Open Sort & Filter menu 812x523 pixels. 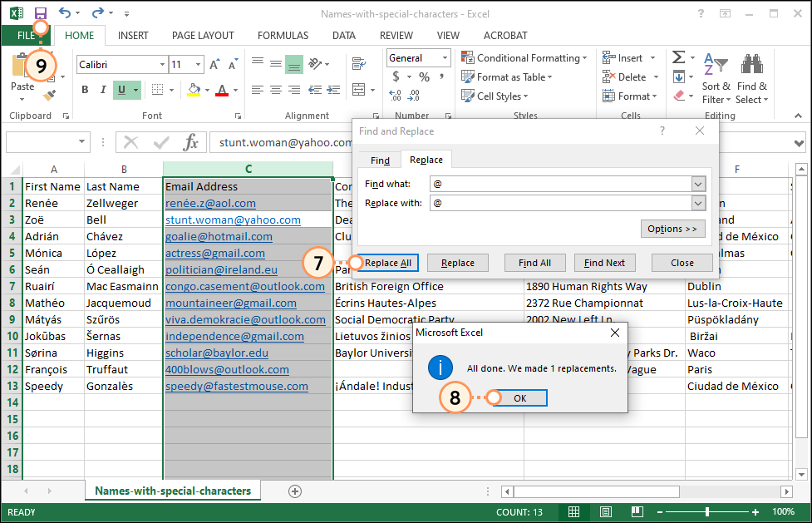point(716,78)
